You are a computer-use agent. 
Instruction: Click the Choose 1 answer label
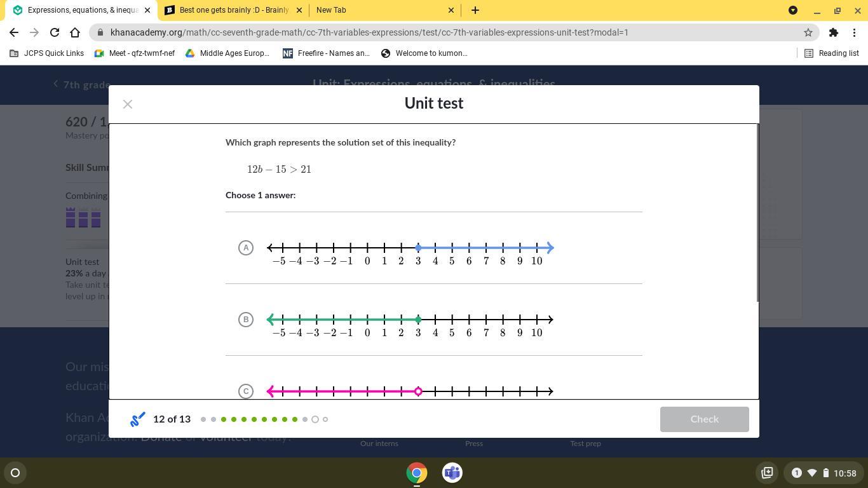(261, 195)
